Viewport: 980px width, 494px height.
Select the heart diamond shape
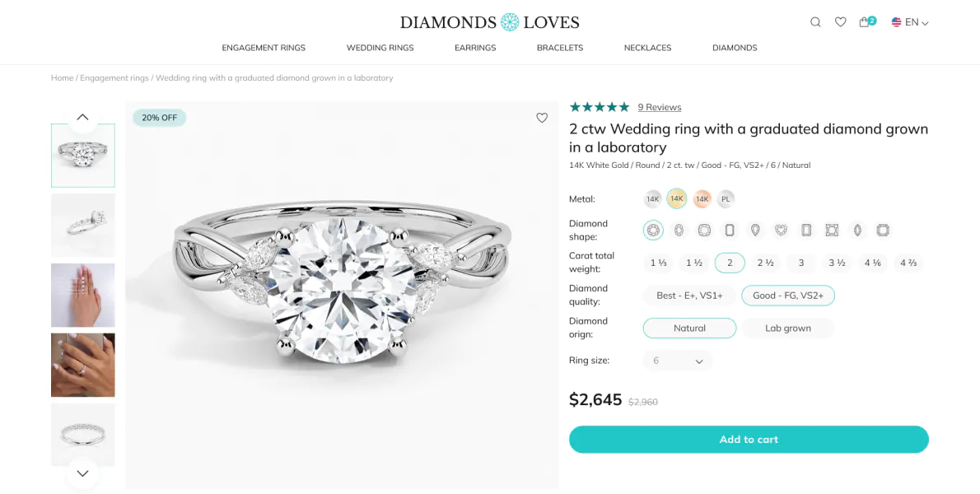(x=781, y=231)
